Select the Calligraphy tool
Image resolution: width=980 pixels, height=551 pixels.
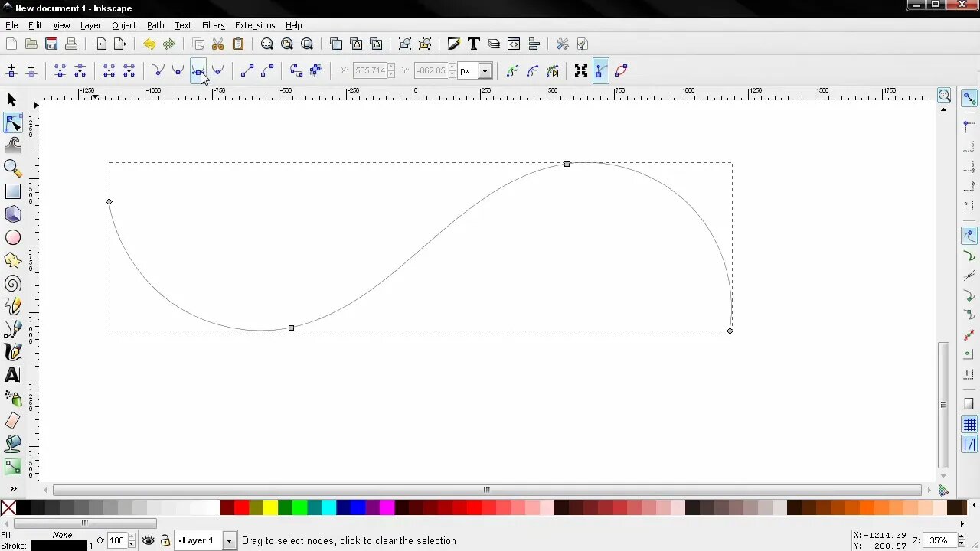(12, 352)
